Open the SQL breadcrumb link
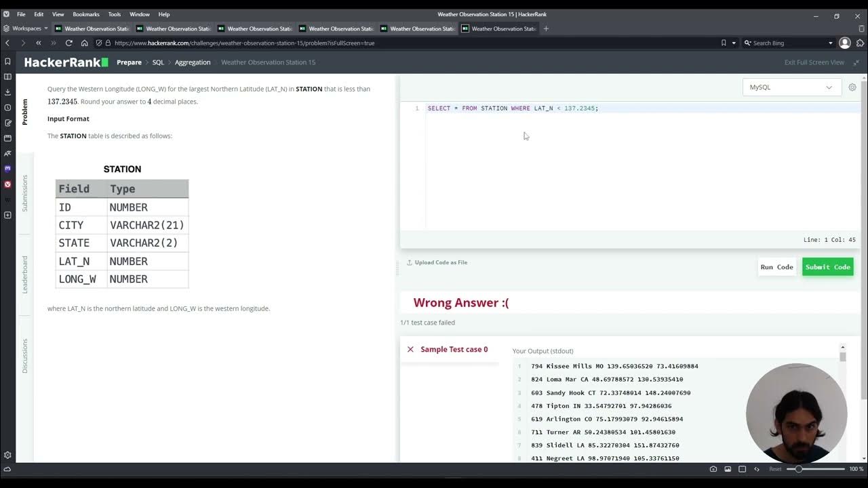This screenshot has height=488, width=868. click(158, 62)
